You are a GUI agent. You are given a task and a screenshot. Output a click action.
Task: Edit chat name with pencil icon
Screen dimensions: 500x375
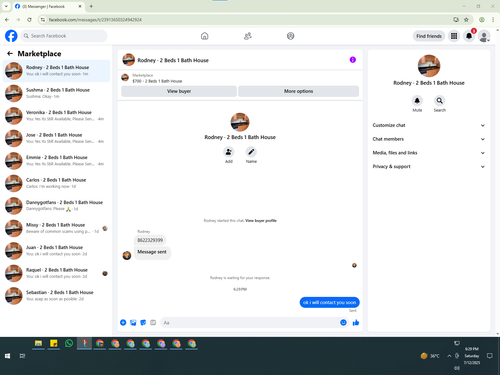click(251, 152)
